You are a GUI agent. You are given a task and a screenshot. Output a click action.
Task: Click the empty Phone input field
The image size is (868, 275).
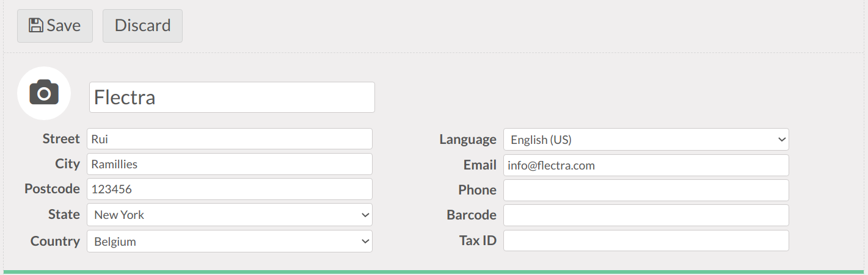pyautogui.click(x=646, y=190)
